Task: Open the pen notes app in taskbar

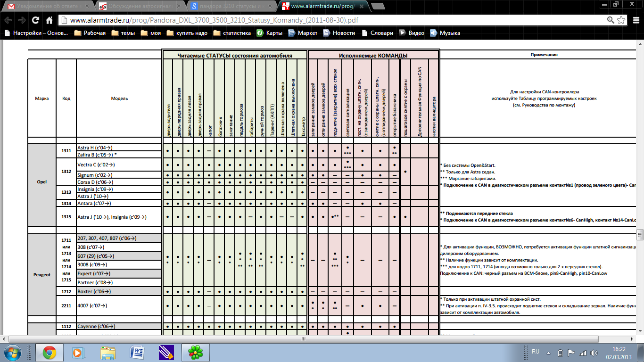Action: tap(166, 353)
